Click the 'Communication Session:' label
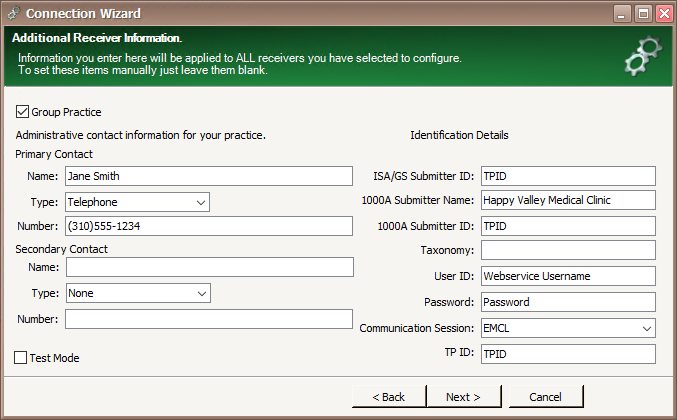 point(417,328)
